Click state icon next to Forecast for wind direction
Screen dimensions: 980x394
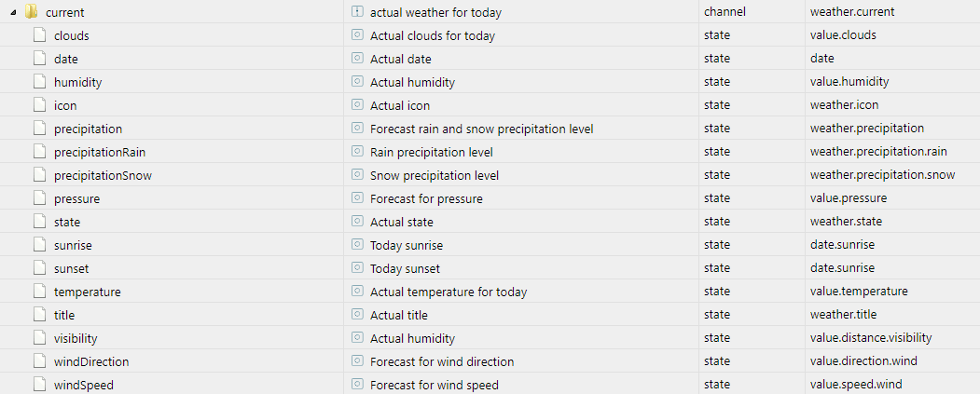pos(357,361)
